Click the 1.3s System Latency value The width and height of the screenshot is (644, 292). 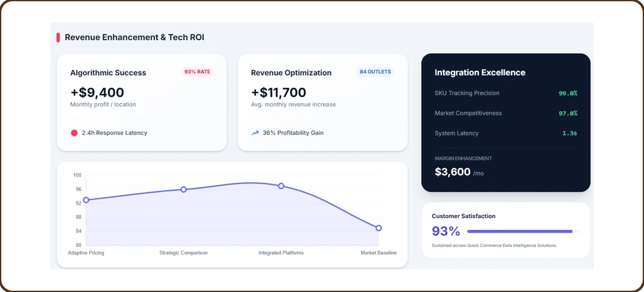pyautogui.click(x=569, y=133)
